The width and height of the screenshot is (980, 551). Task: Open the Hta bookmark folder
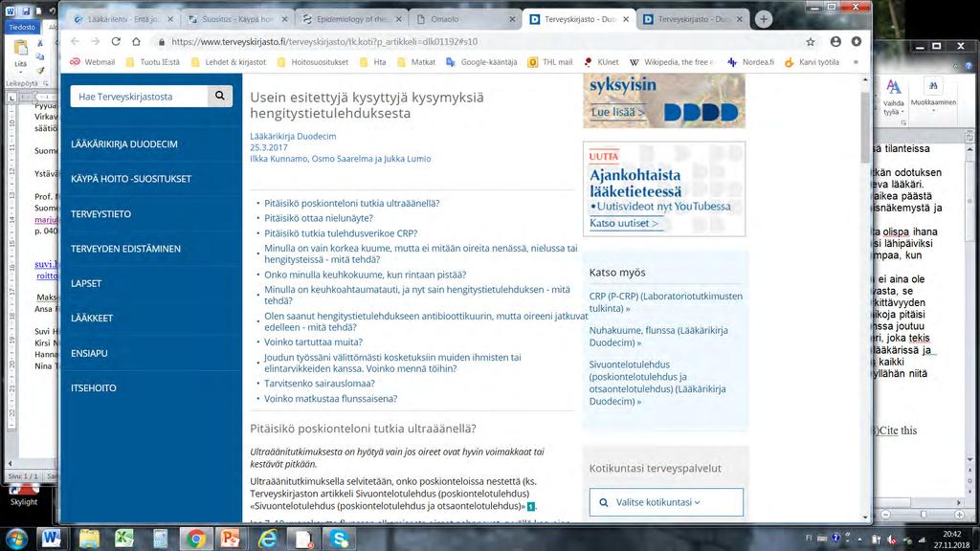pos(373,62)
